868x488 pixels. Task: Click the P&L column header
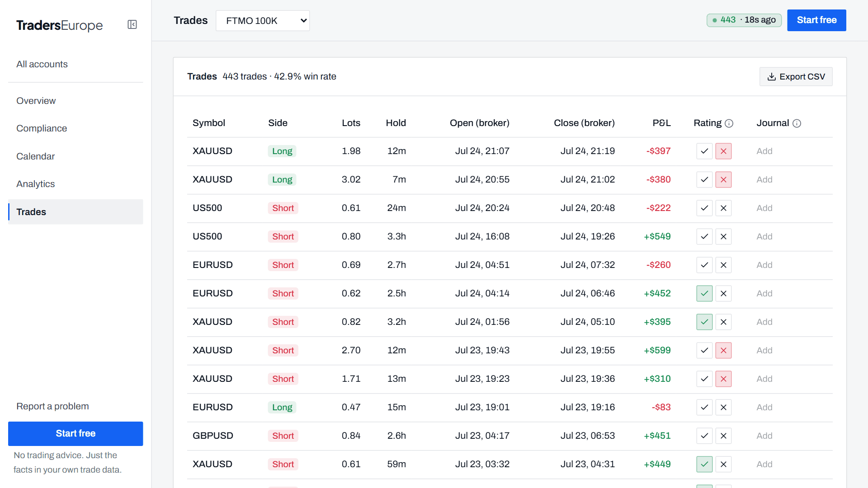pos(661,123)
